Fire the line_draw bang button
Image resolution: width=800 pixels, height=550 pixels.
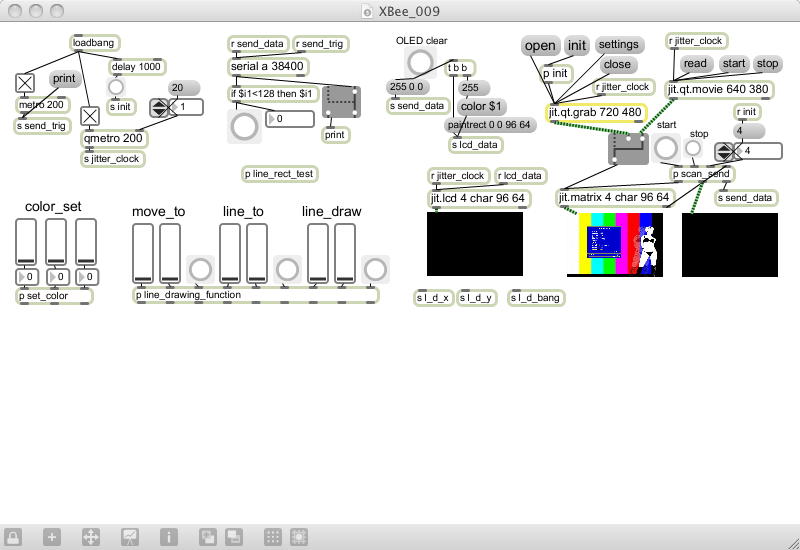pyautogui.click(x=376, y=269)
